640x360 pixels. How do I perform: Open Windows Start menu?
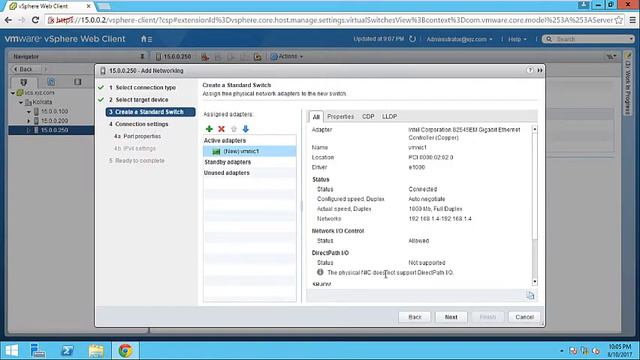11,350
